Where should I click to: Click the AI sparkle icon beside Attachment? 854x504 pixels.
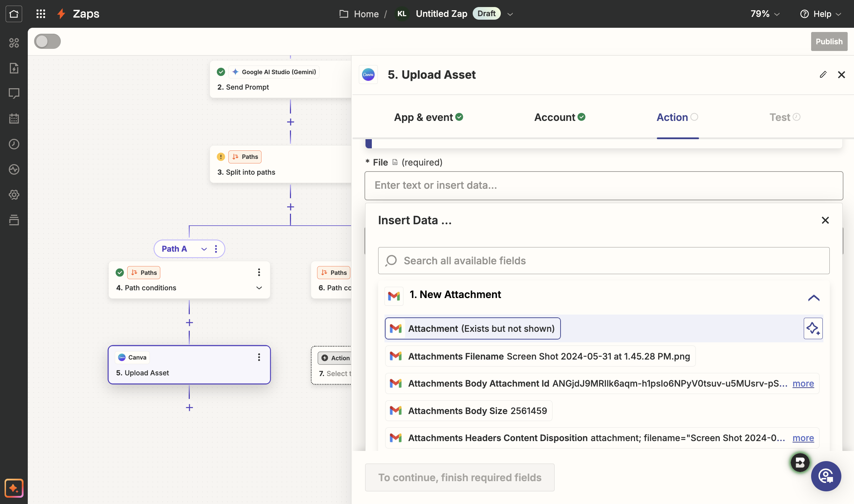(813, 328)
